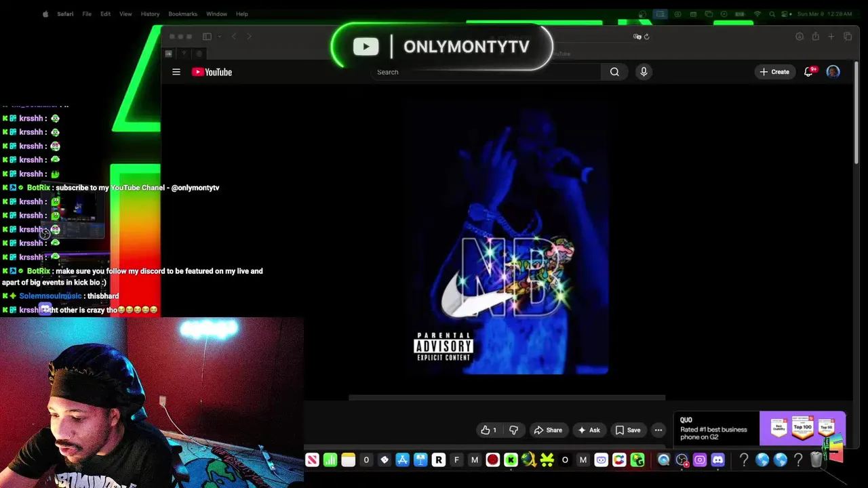Viewport: 868px width, 488px height.
Task: Open the History menu
Action: (150, 14)
